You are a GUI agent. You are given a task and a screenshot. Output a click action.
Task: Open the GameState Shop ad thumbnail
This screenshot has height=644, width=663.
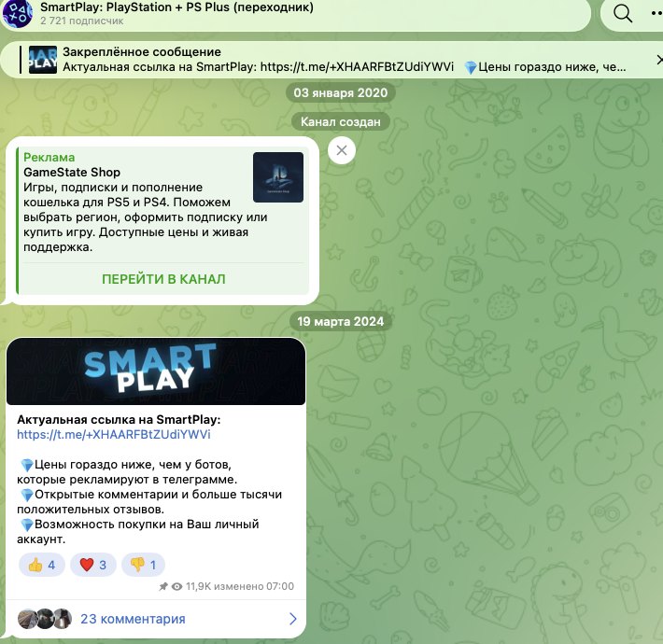click(277, 177)
